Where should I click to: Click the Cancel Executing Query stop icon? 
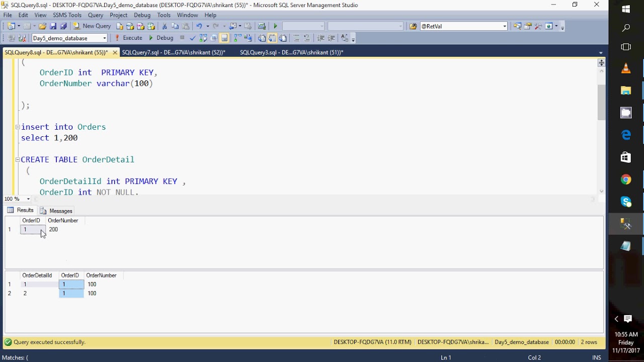click(x=182, y=37)
